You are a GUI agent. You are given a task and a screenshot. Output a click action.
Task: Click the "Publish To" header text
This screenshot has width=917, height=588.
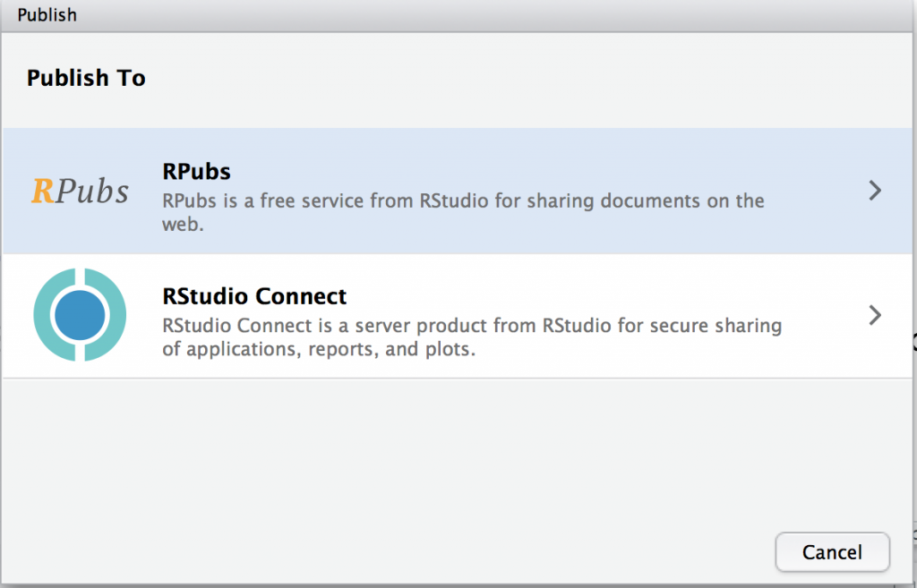pos(86,78)
